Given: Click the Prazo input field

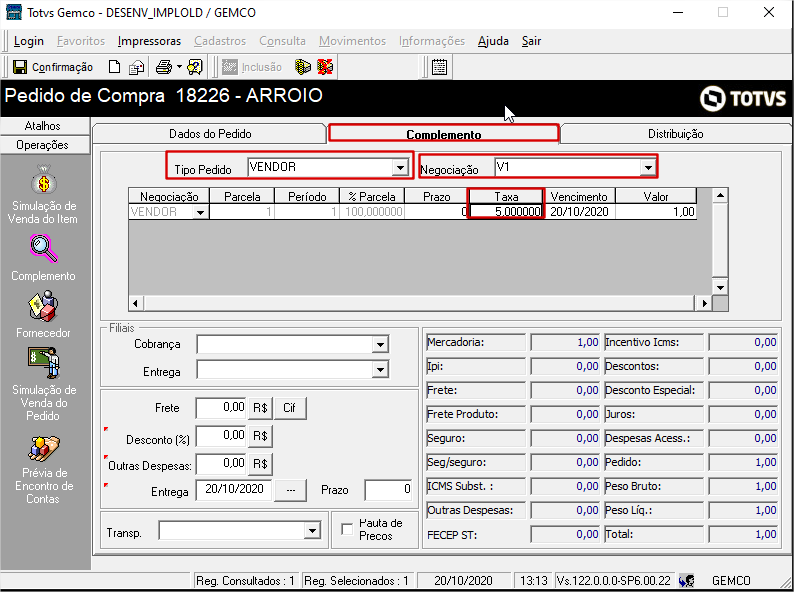Looking at the screenshot, I should (388, 490).
